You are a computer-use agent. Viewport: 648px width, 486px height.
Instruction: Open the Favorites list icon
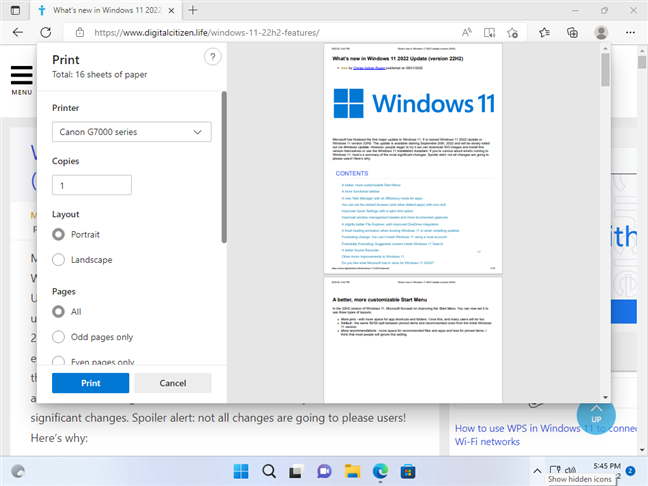544,32
